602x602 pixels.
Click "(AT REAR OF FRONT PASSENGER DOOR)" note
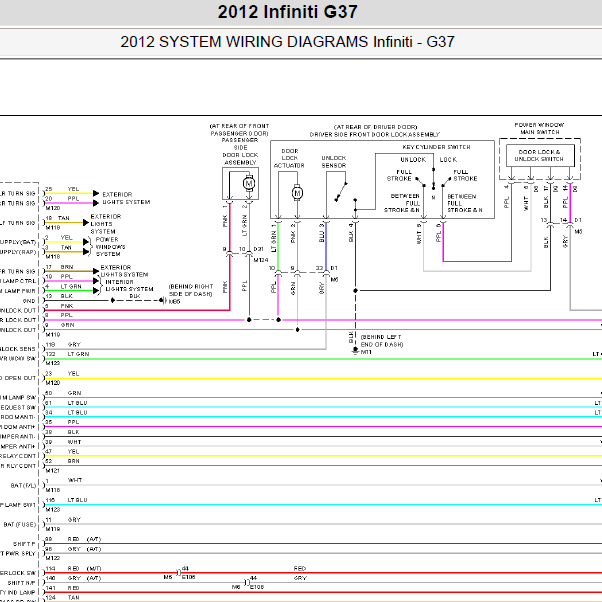239,129
